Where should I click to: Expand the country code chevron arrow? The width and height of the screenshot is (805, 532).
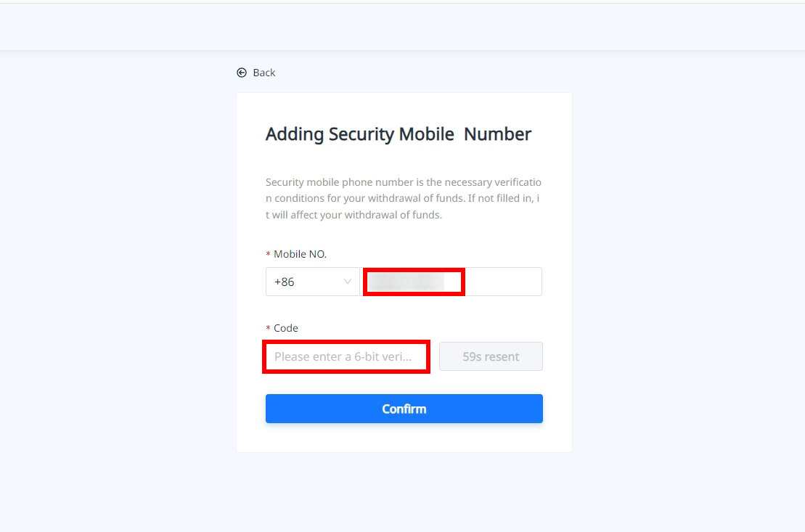[348, 282]
